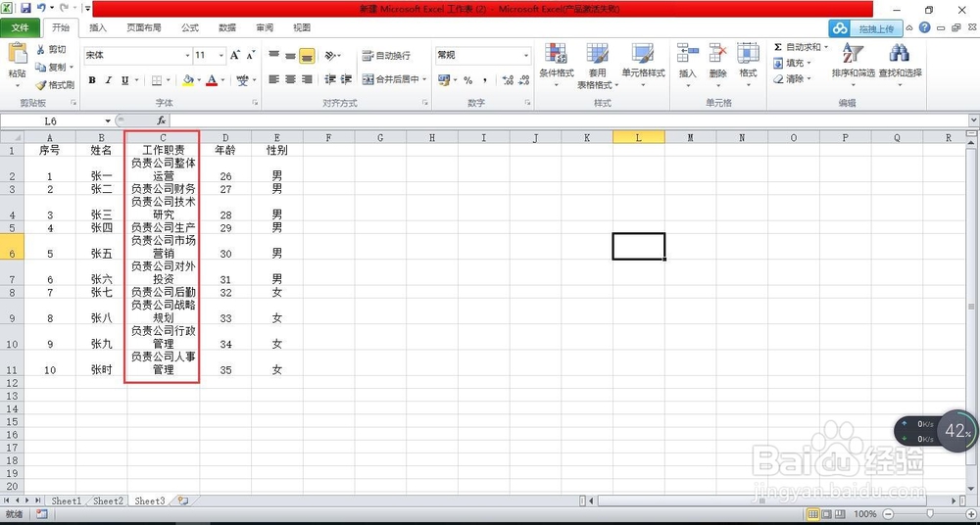Viewport: 980px width, 525px height.
Task: Open 清除 clear dropdown
Action: [x=792, y=79]
